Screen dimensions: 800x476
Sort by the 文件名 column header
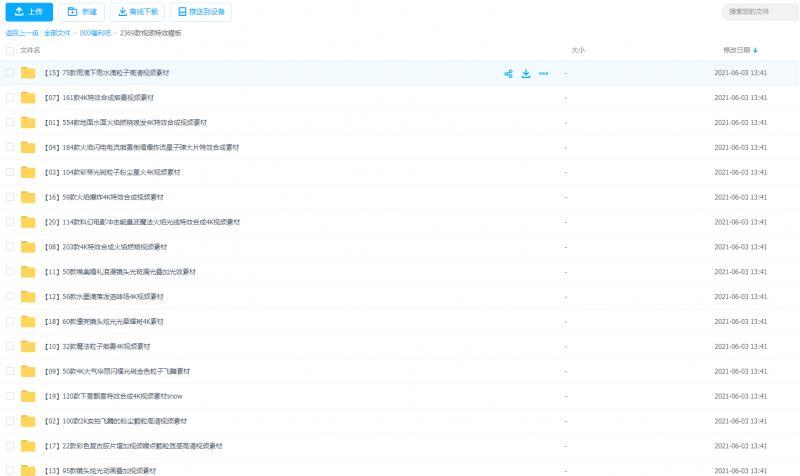click(x=30, y=51)
